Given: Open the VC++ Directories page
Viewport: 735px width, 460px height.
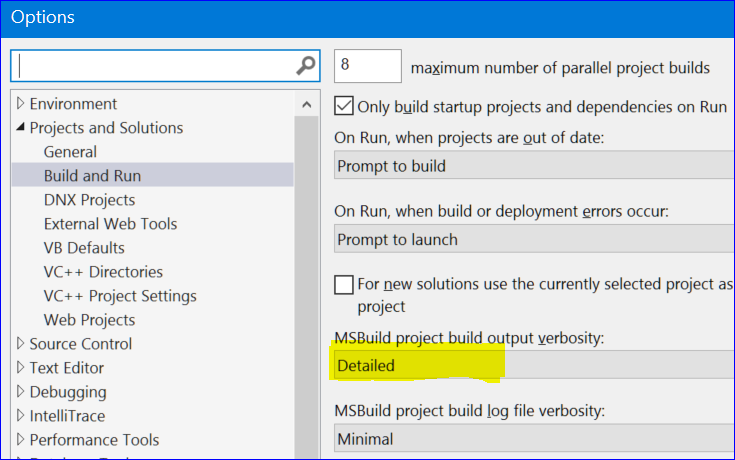Looking at the screenshot, I should [103, 272].
